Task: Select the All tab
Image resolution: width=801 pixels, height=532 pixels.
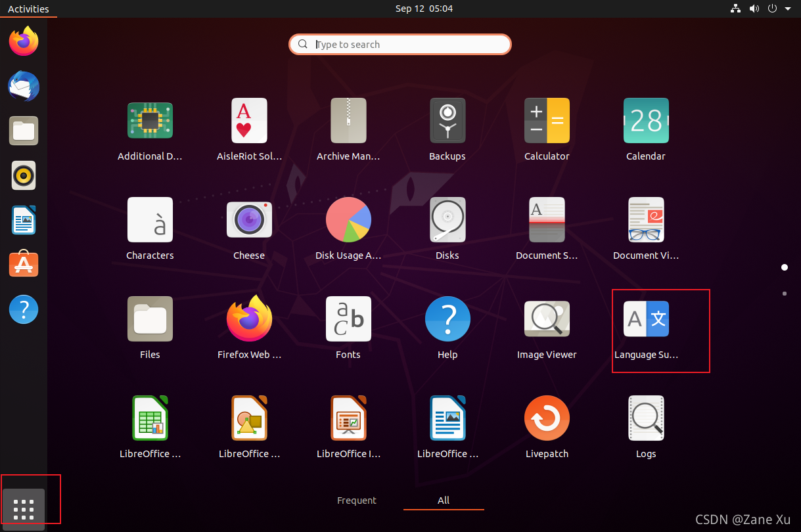Action: [444, 500]
